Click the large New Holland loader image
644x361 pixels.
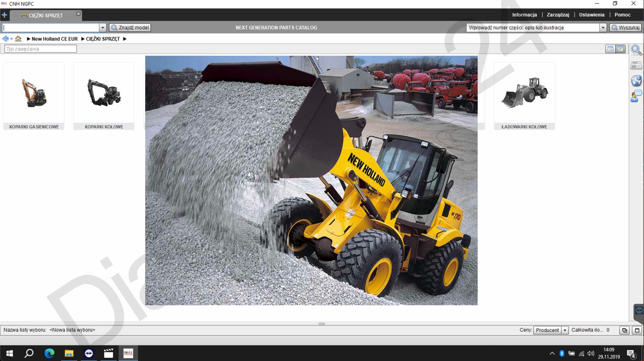click(311, 180)
